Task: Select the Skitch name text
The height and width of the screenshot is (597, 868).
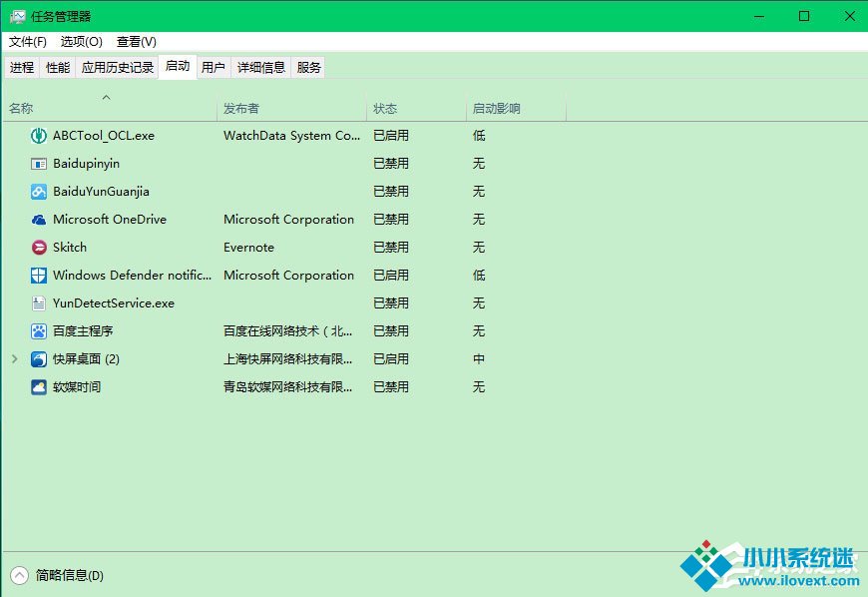Action: (70, 248)
